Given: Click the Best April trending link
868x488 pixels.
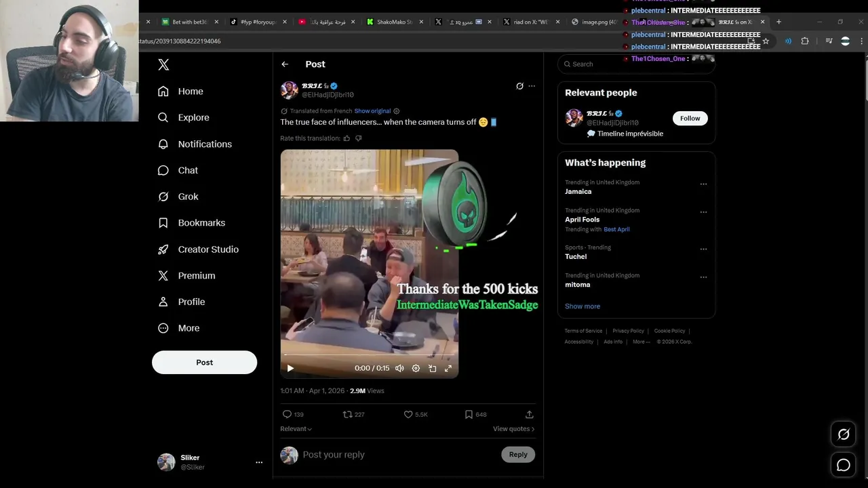Looking at the screenshot, I should point(616,229).
